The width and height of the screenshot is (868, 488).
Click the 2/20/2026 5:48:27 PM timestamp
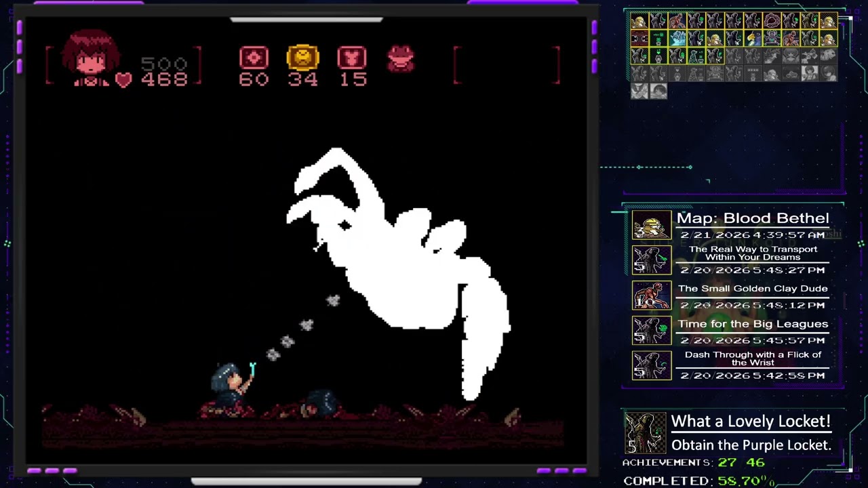click(x=753, y=270)
